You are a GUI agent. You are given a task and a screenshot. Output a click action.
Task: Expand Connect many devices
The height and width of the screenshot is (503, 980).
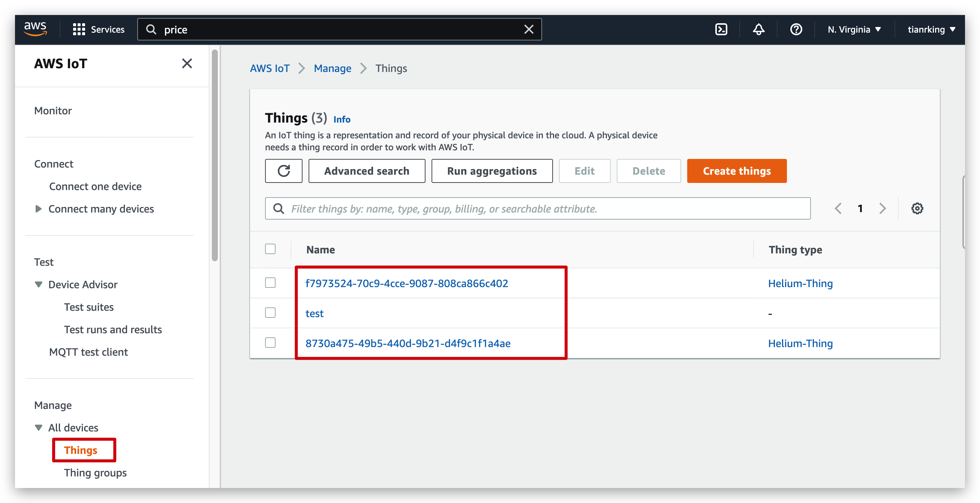click(x=38, y=208)
